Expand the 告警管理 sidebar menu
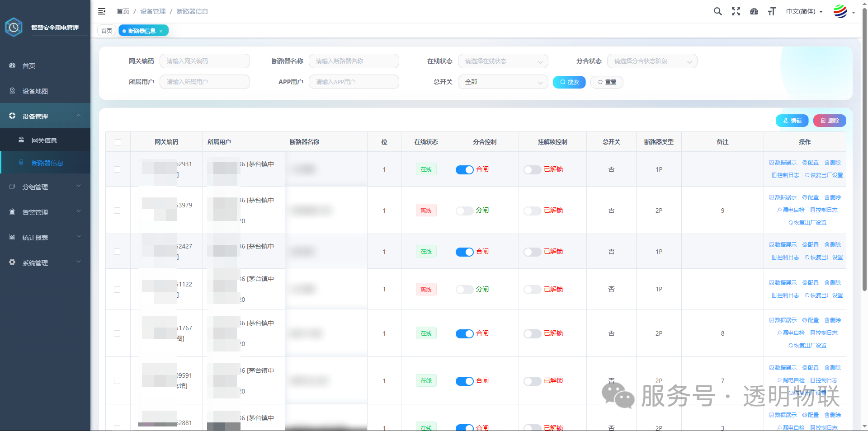Image resolution: width=868 pixels, height=431 pixels. (x=45, y=212)
